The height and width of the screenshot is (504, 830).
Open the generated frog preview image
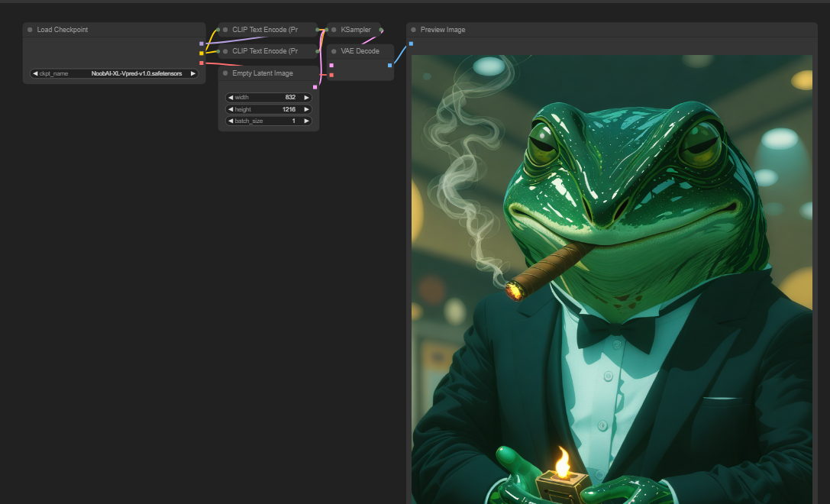612,279
